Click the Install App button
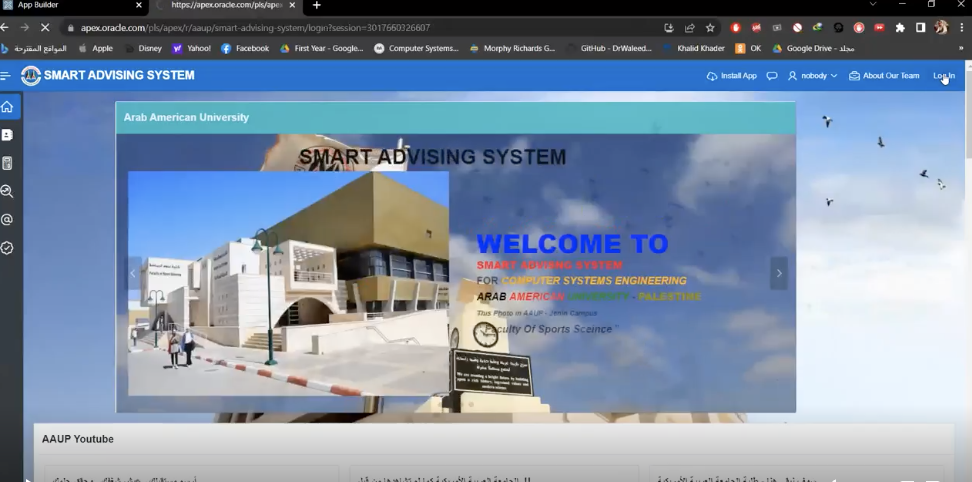This screenshot has width=972, height=482. point(731,76)
